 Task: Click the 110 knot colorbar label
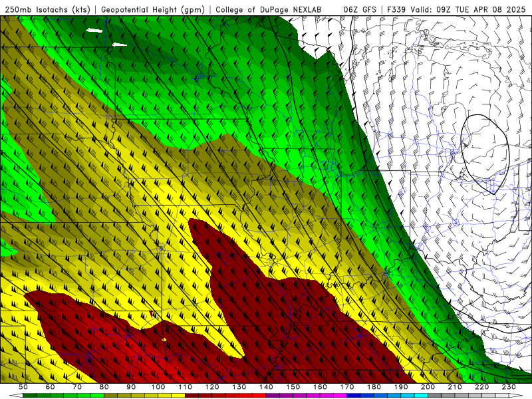tap(186, 387)
